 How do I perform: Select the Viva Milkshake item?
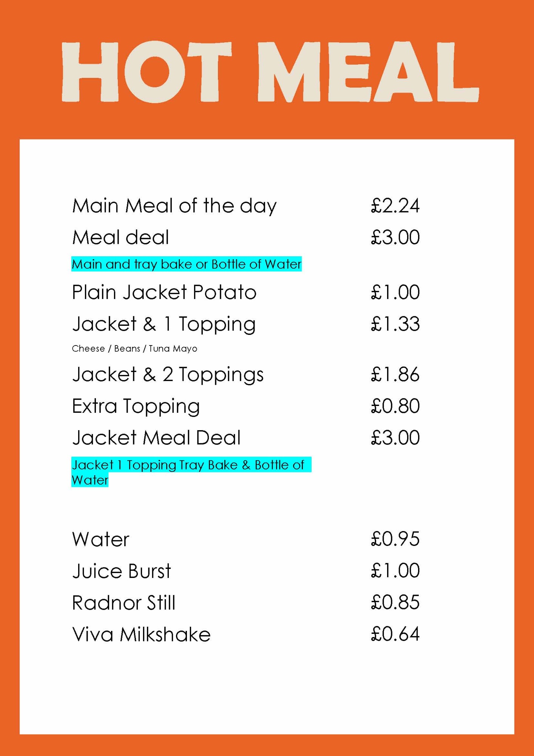141,634
